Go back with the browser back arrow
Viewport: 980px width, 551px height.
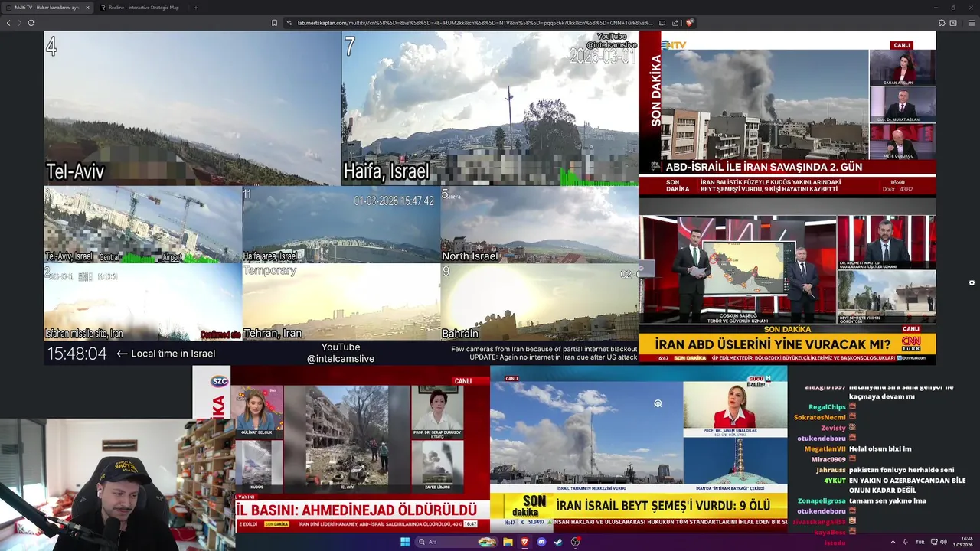pyautogui.click(x=8, y=23)
